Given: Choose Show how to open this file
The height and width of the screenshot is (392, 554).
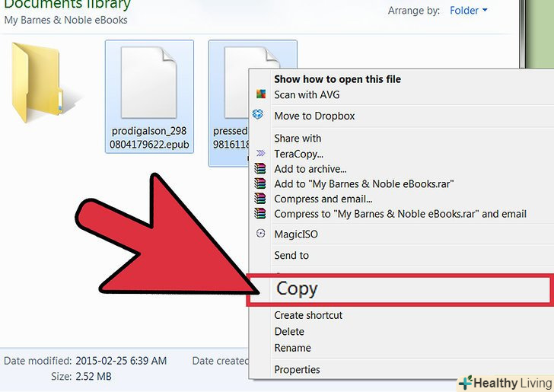Looking at the screenshot, I should (x=337, y=79).
